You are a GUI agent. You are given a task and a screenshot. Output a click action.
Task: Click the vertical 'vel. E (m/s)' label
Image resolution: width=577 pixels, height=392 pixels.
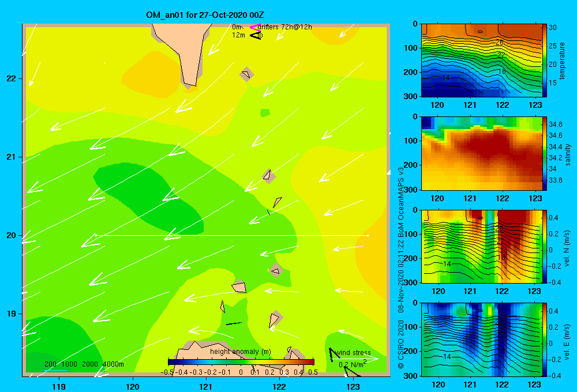(x=567, y=342)
